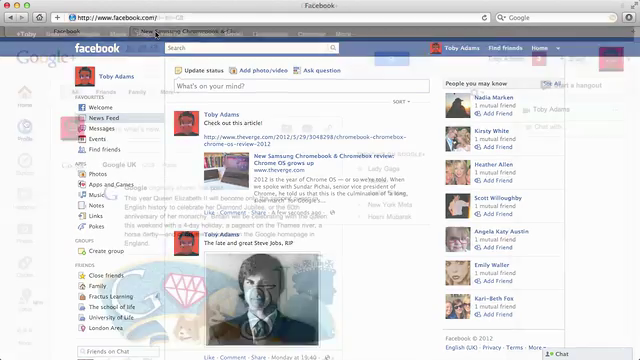
Task: Click Home in Facebook top bar
Action: (x=539, y=48)
